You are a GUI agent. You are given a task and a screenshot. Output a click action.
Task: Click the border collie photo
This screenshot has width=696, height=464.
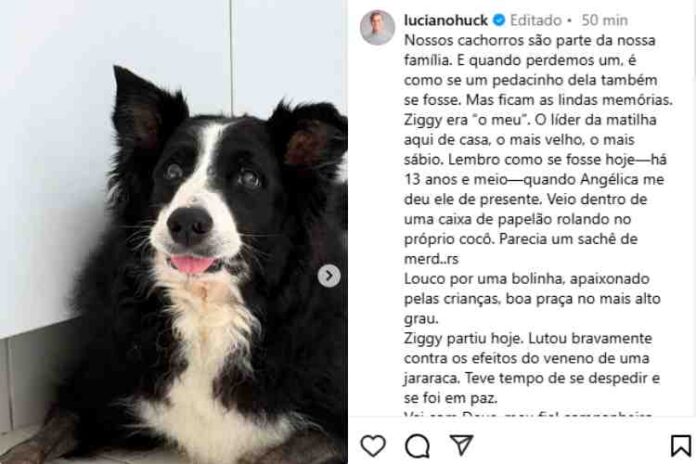[174, 232]
